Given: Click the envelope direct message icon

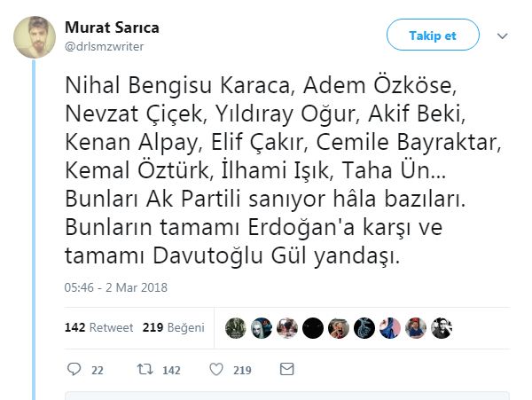Looking at the screenshot, I should coord(286,369).
